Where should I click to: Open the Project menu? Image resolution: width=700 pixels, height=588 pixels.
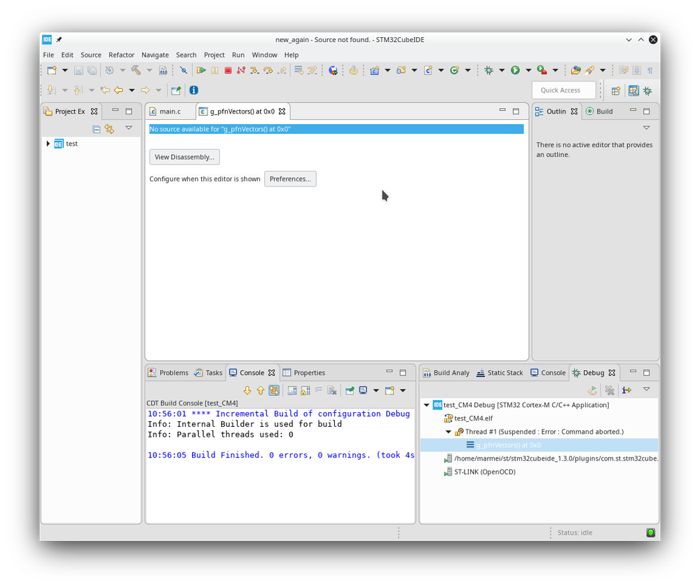click(214, 55)
